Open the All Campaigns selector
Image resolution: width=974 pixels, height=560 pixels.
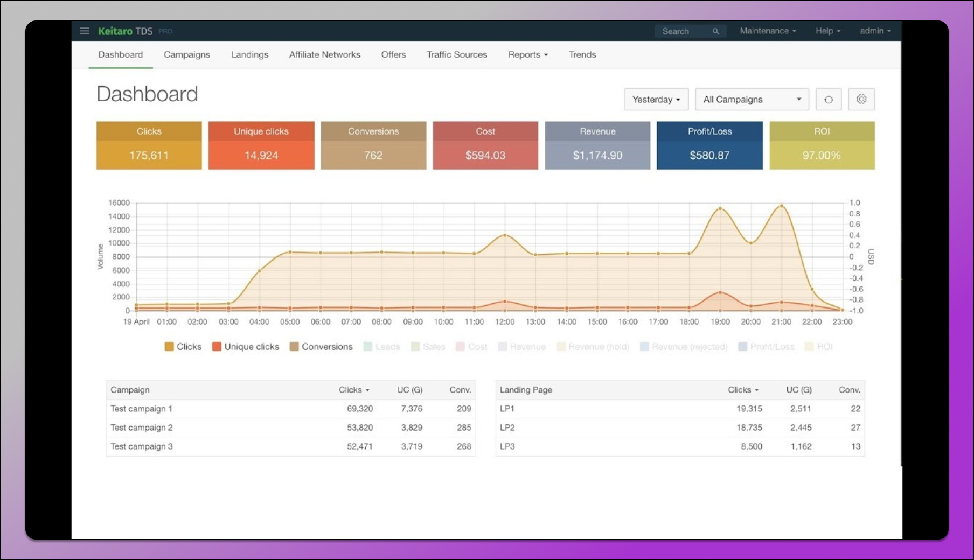pos(752,100)
